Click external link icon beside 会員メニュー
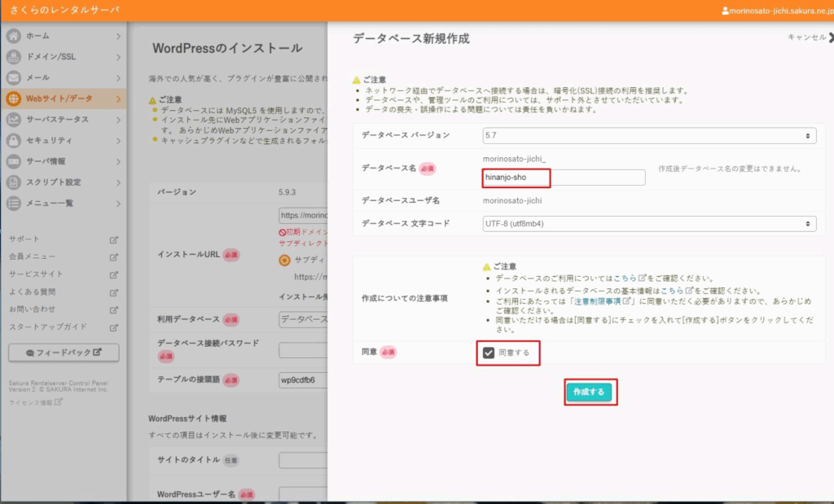 tap(114, 257)
